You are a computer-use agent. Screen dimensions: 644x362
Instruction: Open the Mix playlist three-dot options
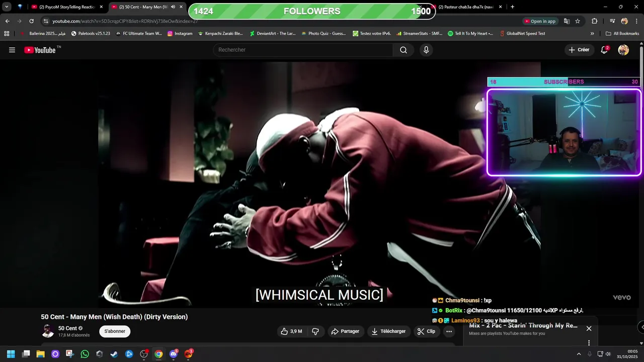pos(589,343)
